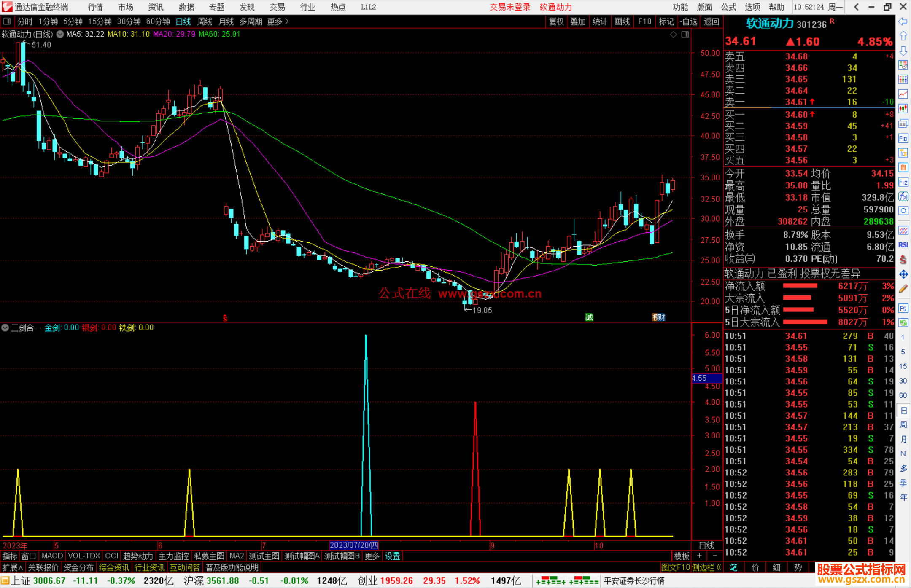
Task: Click the RSI indicator icon
Action: pyautogui.click(x=903, y=245)
